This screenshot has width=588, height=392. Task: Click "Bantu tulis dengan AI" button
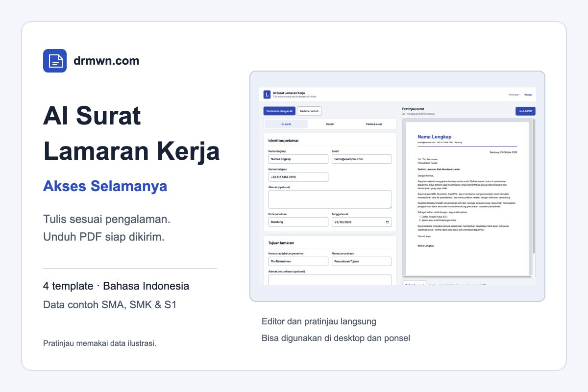click(x=279, y=111)
